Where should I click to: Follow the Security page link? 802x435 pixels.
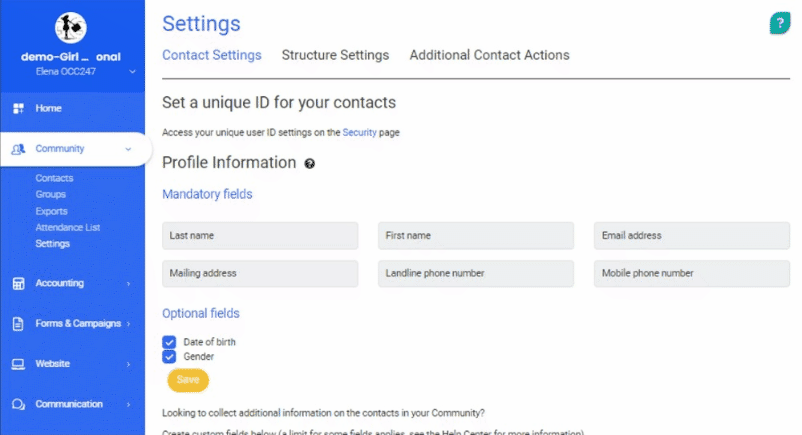click(x=359, y=132)
